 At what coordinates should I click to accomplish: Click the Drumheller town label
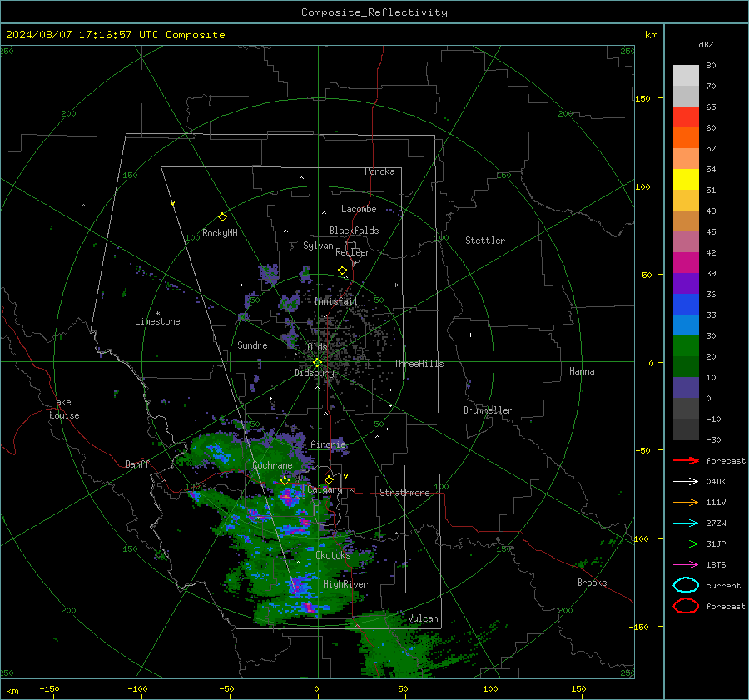pyautogui.click(x=488, y=410)
